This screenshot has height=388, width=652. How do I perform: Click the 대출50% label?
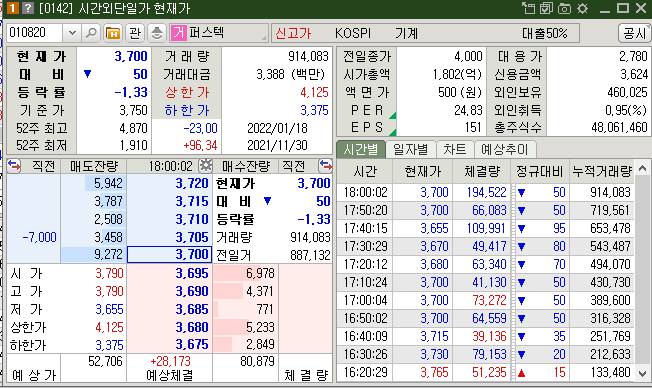545,33
